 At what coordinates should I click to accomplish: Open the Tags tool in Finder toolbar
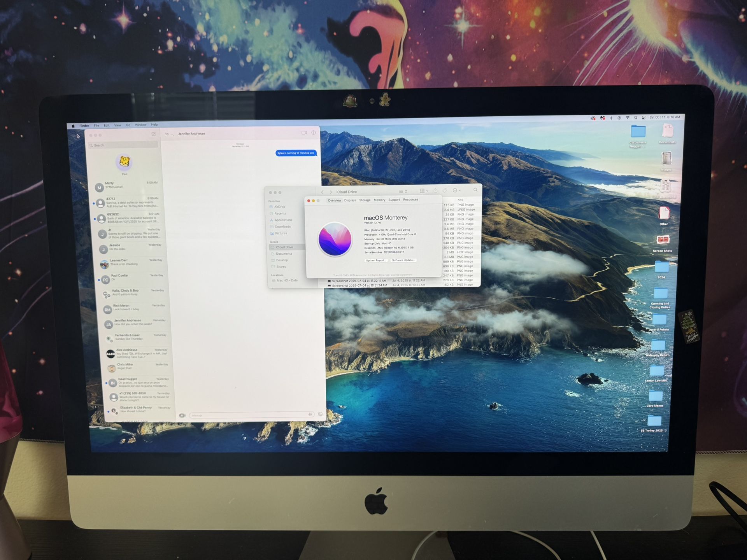444,191
